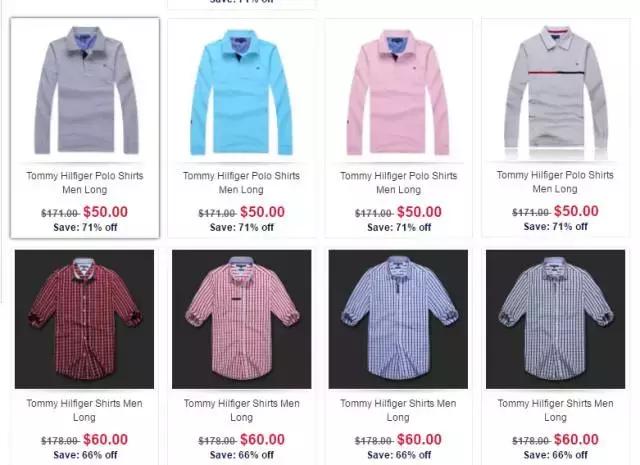Click the $50.00 price under the gray polo
The height and width of the screenshot is (465, 640).
pyautogui.click(x=105, y=212)
